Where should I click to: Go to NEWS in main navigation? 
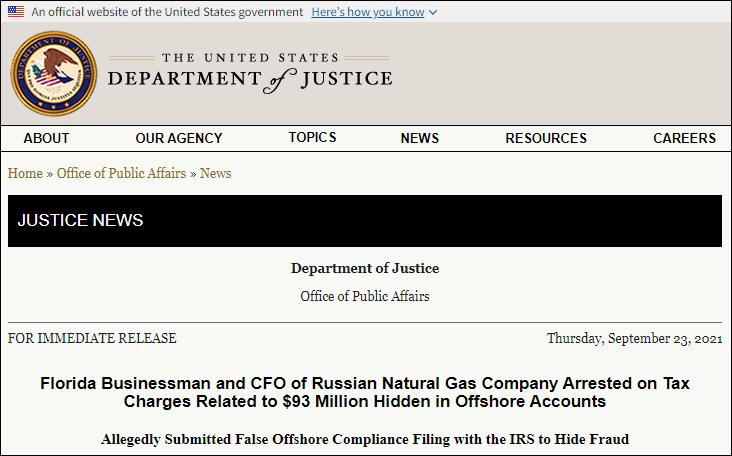coord(420,138)
